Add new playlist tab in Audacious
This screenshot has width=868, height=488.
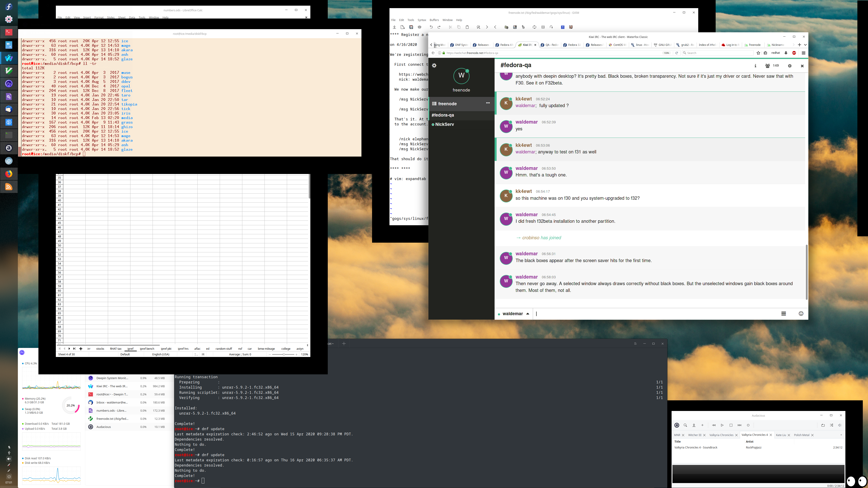pos(841,435)
